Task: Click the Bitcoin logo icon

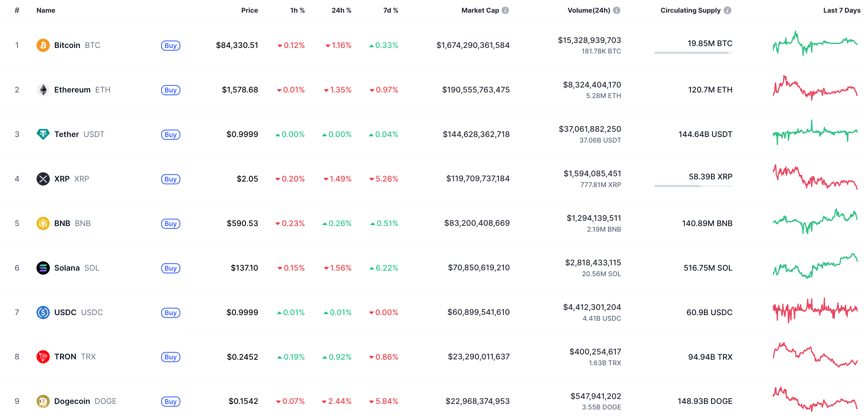Action: [x=43, y=45]
